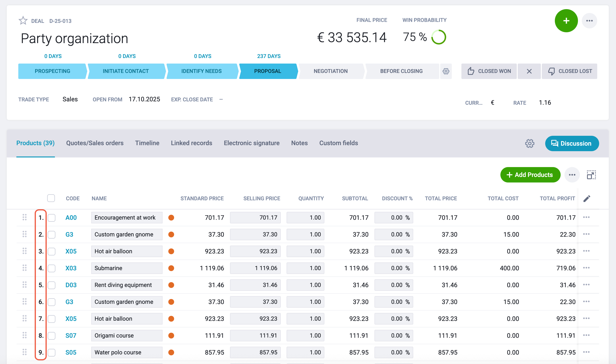616x364 pixels.
Task: Expand products table to fullscreen
Action: click(591, 175)
